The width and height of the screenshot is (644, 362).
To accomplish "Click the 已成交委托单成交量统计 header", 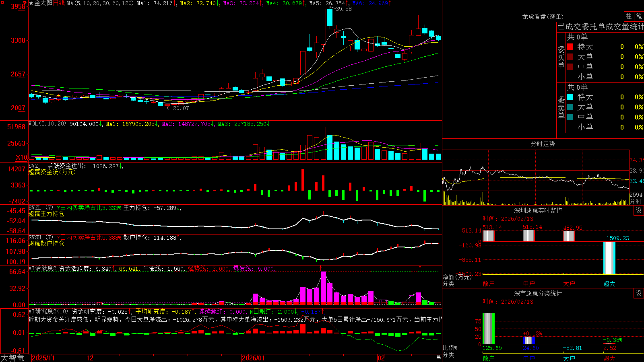I will tap(601, 27).
